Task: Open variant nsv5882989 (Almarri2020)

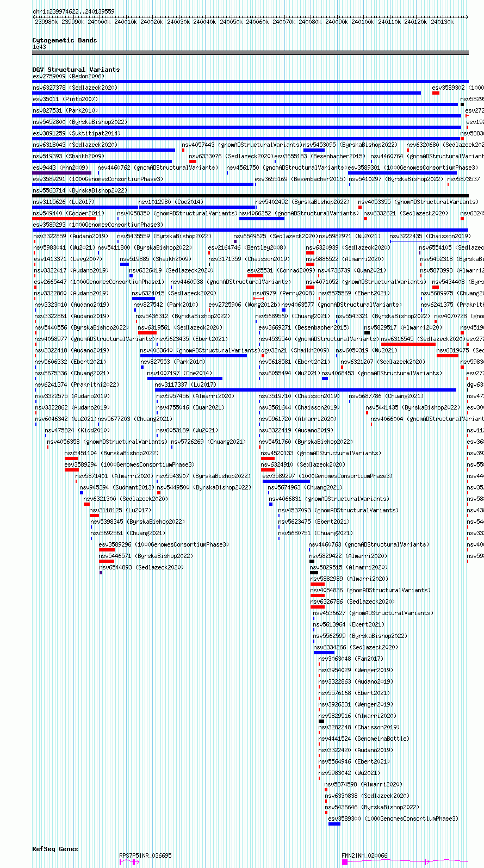Action: (318, 584)
